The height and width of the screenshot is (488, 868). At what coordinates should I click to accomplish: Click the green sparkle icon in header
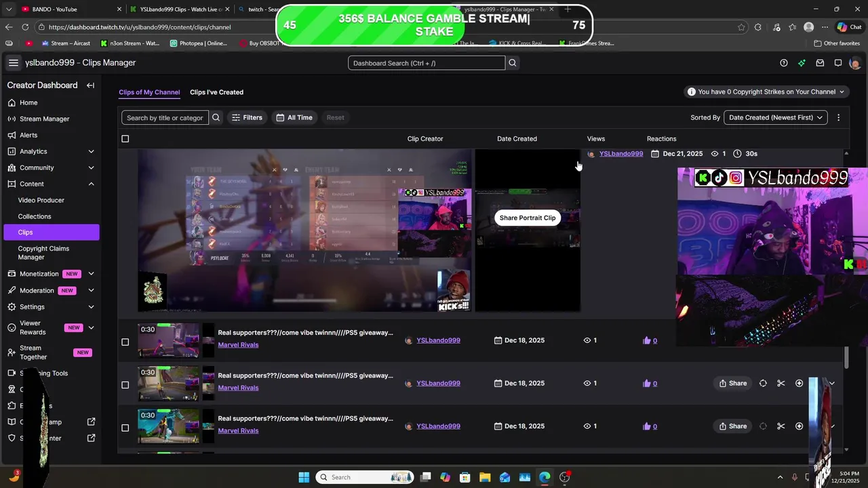(802, 63)
